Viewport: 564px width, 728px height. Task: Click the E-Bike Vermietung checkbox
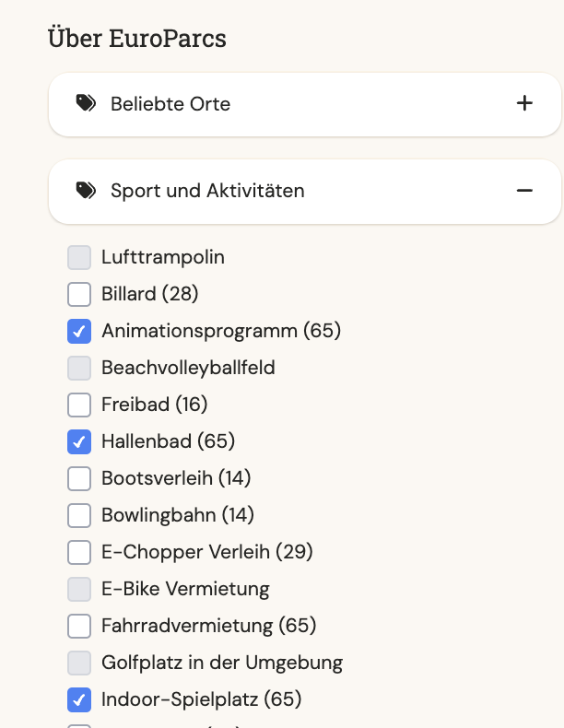(79, 589)
